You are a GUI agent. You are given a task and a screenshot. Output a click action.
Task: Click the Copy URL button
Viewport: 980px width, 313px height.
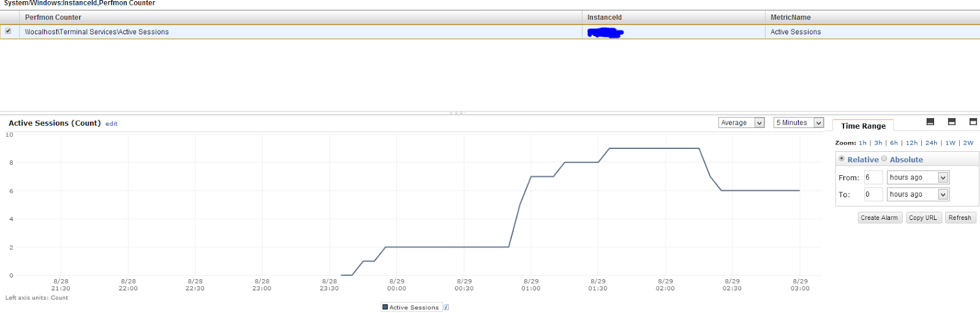tap(922, 217)
